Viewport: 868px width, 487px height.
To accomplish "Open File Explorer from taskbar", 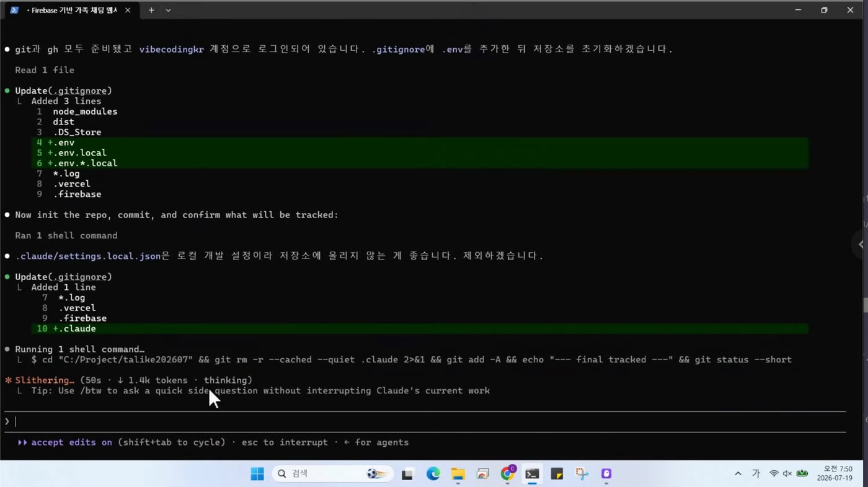I will [458, 474].
